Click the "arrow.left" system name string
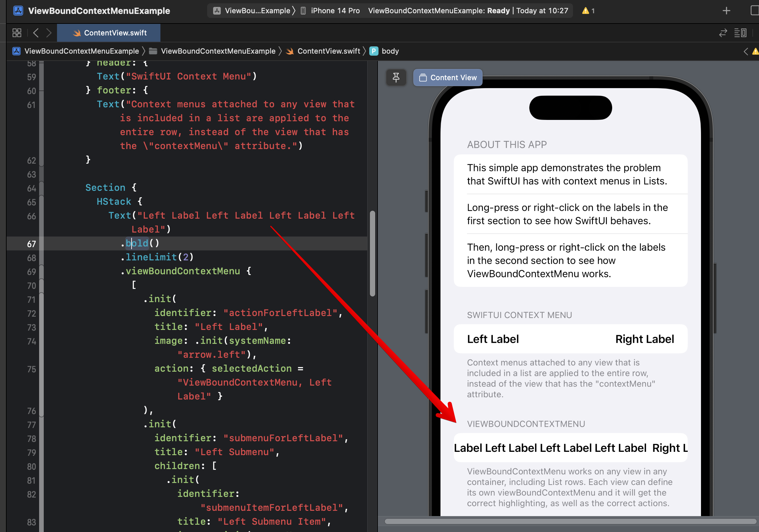 211,354
